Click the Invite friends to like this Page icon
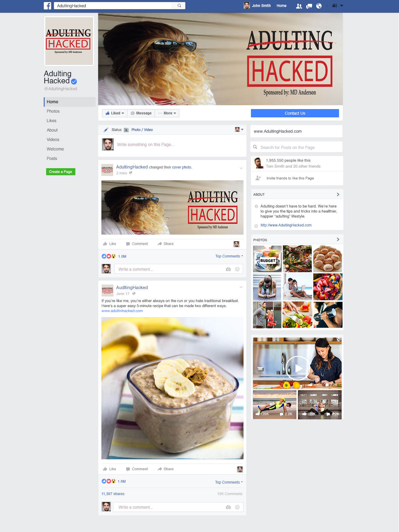399x532 pixels. [x=258, y=178]
